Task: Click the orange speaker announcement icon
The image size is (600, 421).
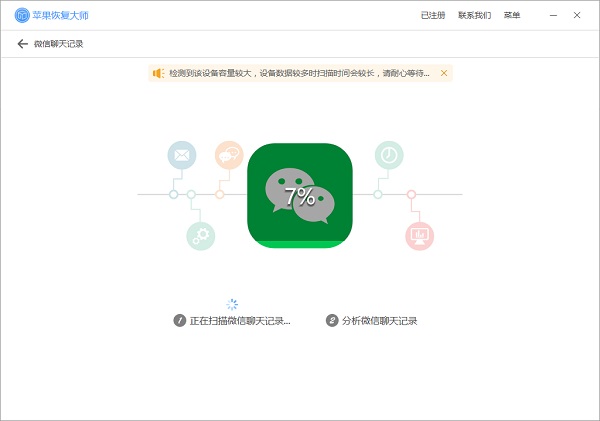Action: (x=158, y=73)
